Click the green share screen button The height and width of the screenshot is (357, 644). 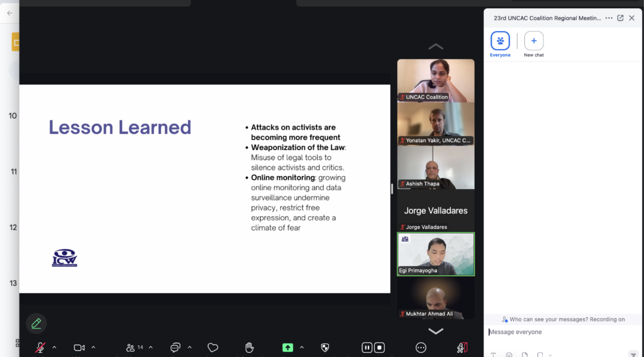[287, 348]
